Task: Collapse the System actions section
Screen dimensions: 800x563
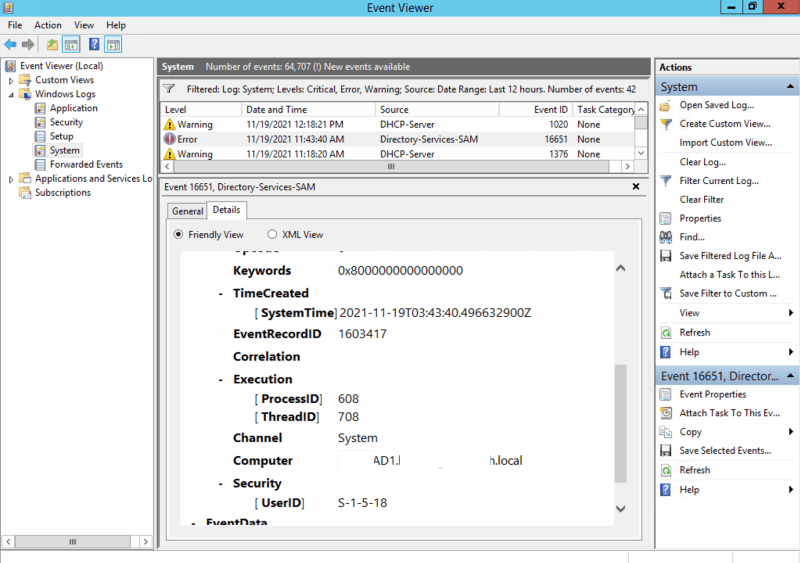Action: click(x=790, y=87)
